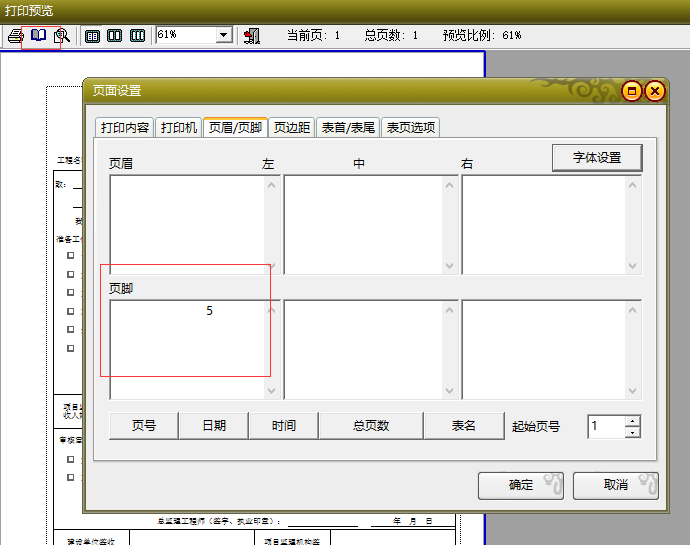Image resolution: width=690 pixels, height=545 pixels.
Task: Increase the 起始页号 value with up arrow
Action: coord(632,420)
